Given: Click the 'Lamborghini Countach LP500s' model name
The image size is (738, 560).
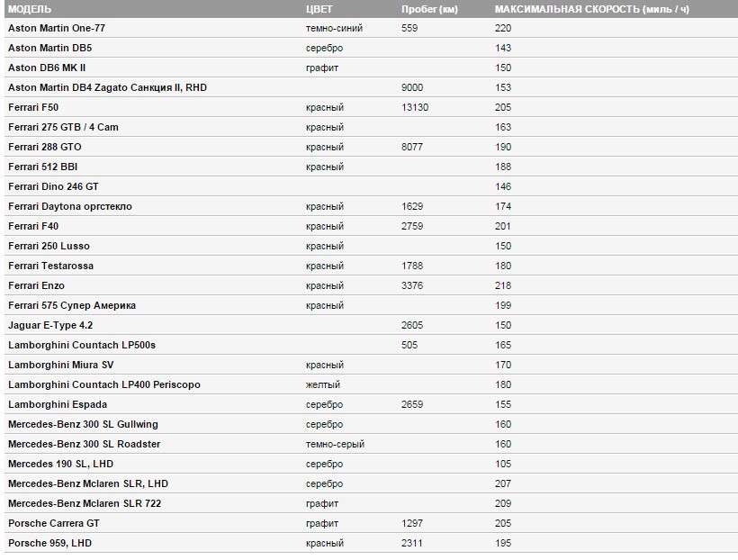Looking at the screenshot, I should (81, 345).
